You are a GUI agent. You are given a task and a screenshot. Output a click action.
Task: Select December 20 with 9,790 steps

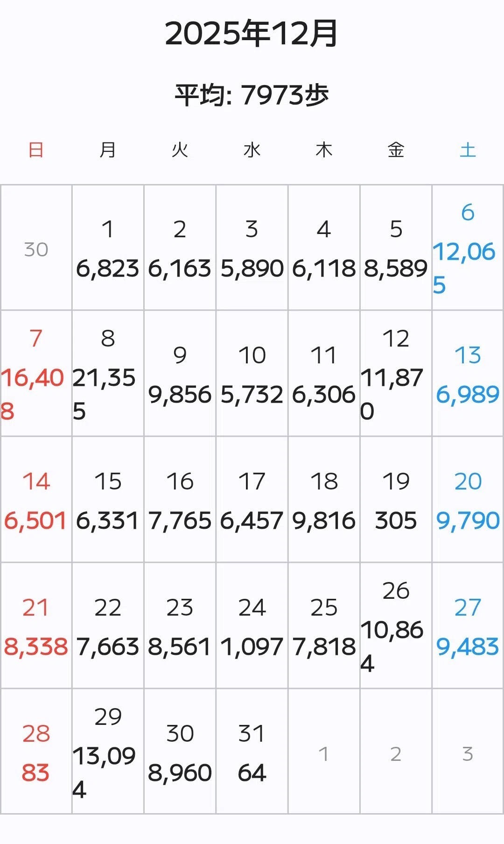(x=468, y=499)
